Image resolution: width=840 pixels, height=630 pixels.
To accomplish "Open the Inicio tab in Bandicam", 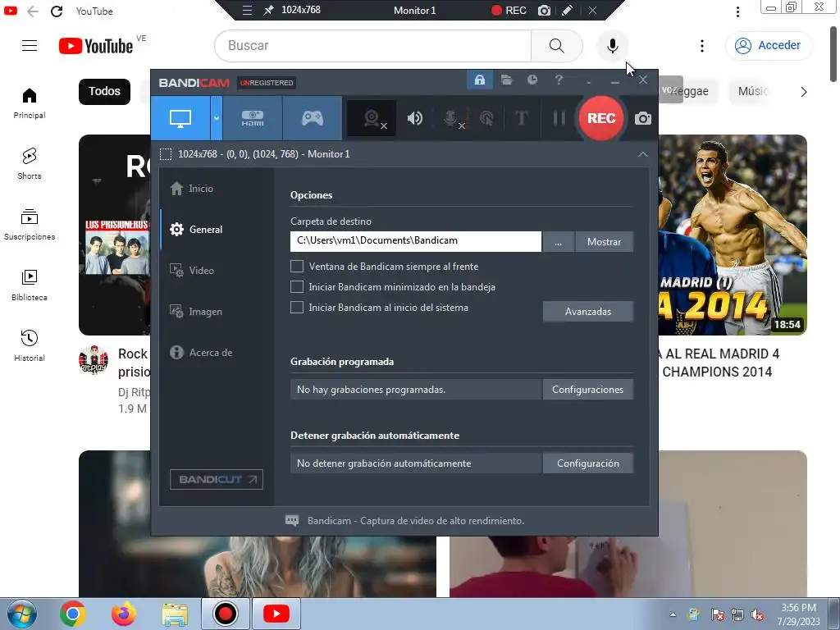I will [x=191, y=189].
